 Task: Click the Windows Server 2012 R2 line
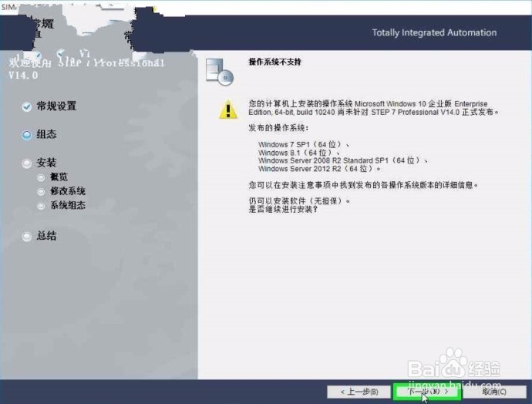[319, 169]
